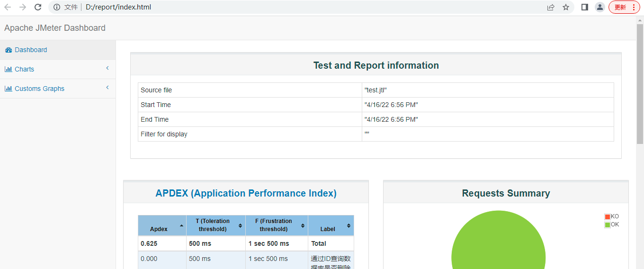
Task: Click the page vertical scrollbar thumb
Action: (640, 83)
